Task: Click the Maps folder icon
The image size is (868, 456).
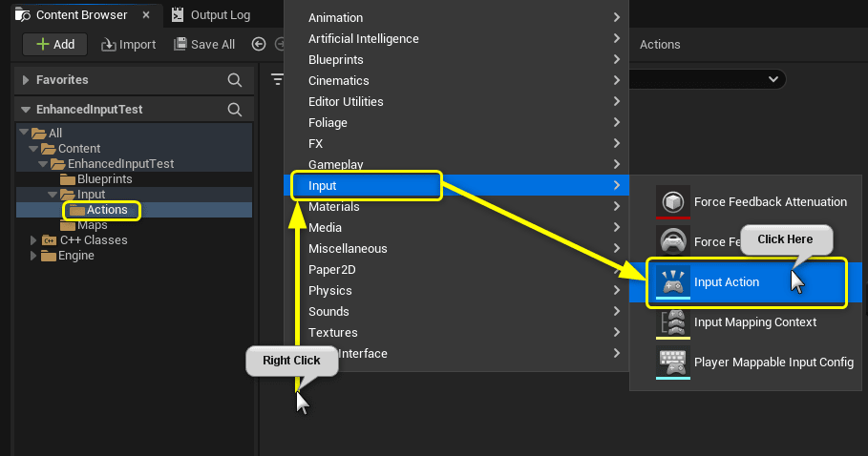Action: coord(68,225)
